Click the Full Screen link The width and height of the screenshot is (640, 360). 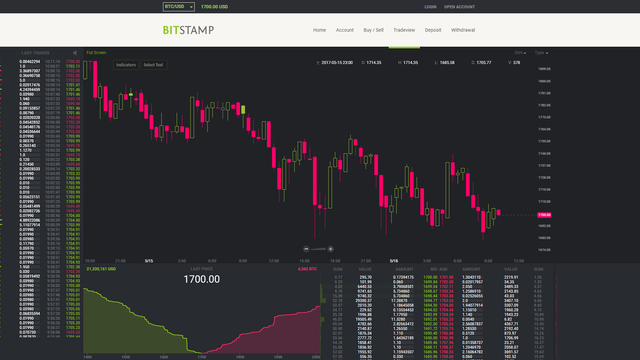click(x=96, y=53)
